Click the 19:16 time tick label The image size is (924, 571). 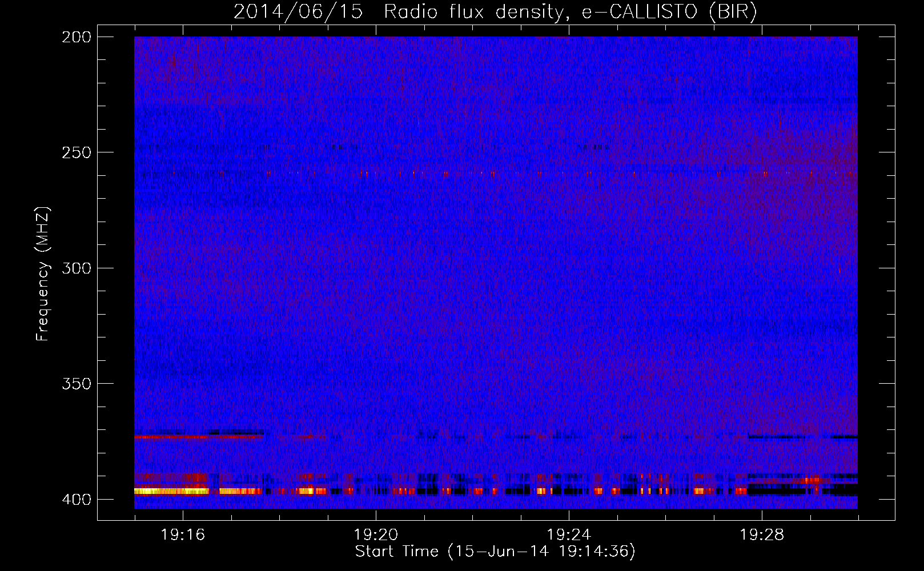tap(183, 535)
